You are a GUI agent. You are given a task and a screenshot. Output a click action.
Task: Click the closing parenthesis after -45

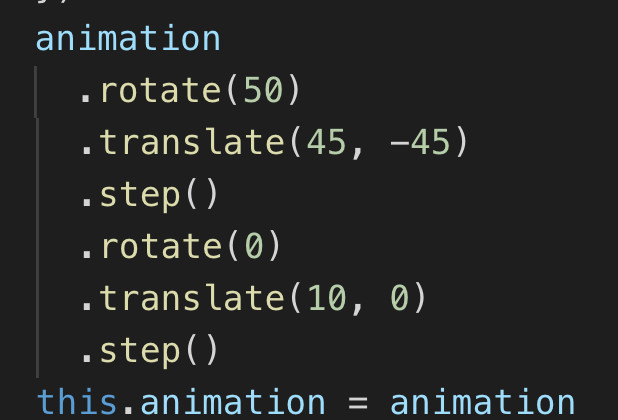click(x=460, y=143)
